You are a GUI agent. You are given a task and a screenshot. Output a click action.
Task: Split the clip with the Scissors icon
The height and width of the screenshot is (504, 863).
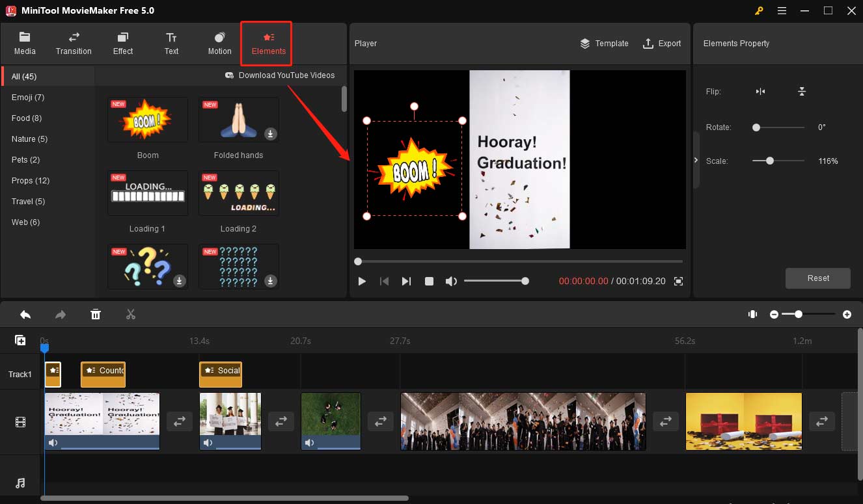click(130, 314)
